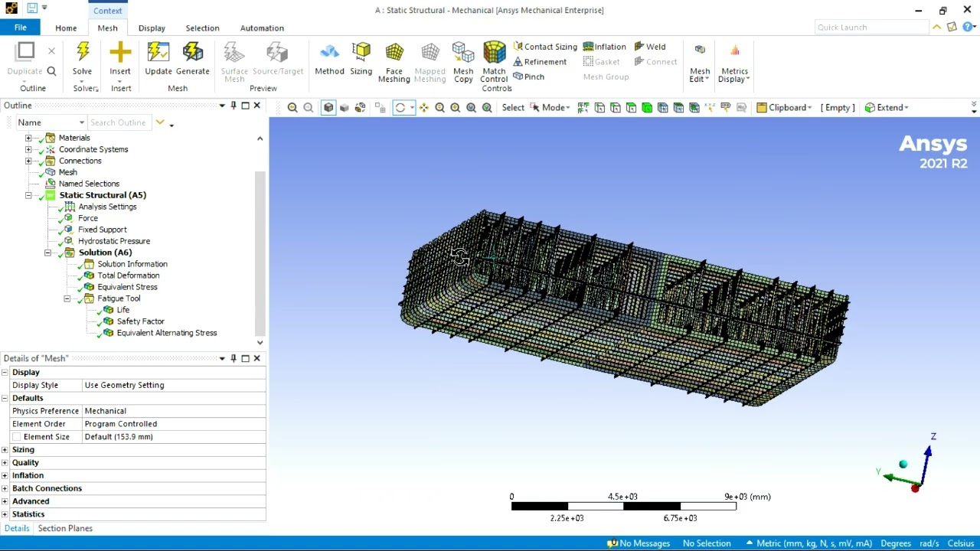Click the Pan four-arrow icon in the graphics toolbar

(423, 108)
